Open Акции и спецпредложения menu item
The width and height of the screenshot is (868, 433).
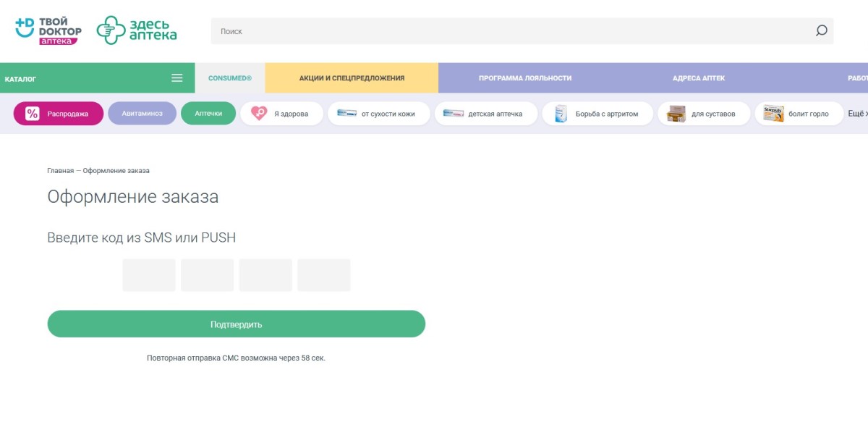[x=352, y=78]
